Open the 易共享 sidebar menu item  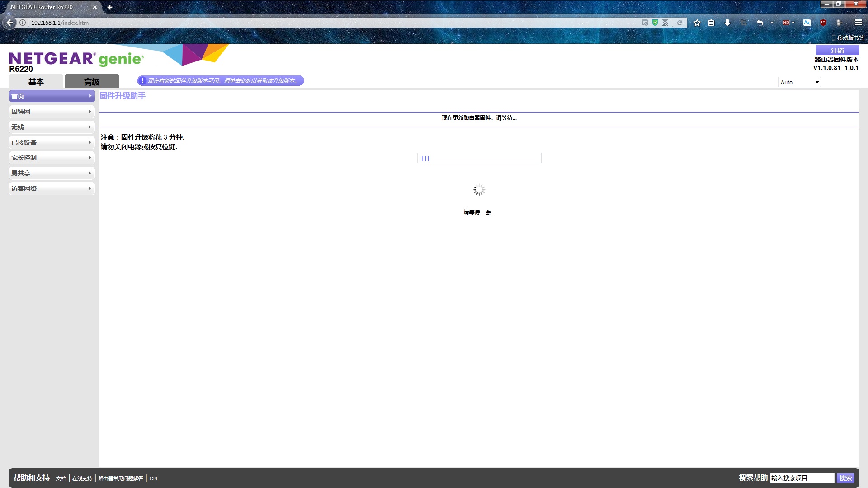click(x=52, y=173)
